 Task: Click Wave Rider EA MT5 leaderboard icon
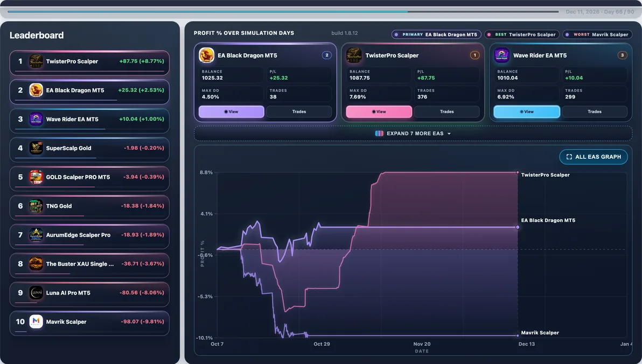36,119
